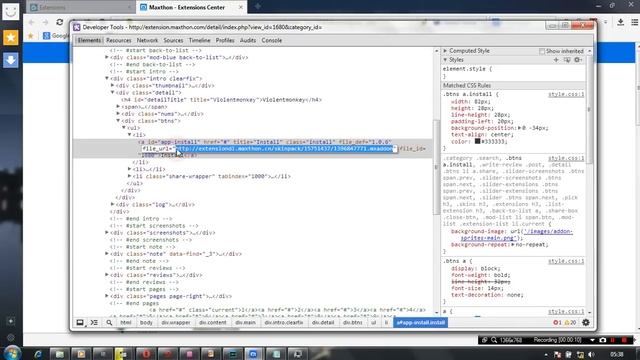640x360 pixels.
Task: Toggle element state icon in Styles header
Action: click(567, 60)
